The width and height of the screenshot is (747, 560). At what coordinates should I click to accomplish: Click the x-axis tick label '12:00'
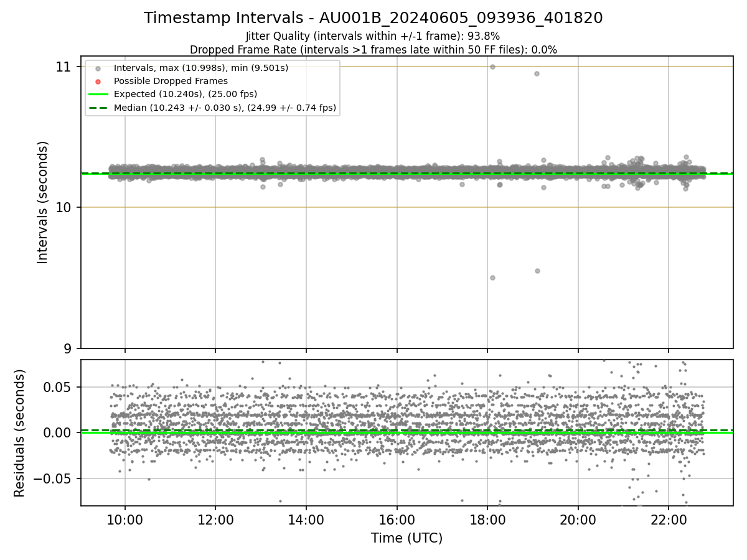(215, 520)
